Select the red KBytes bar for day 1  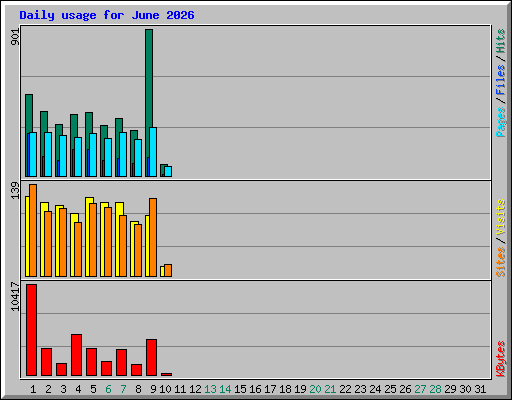coord(32,330)
